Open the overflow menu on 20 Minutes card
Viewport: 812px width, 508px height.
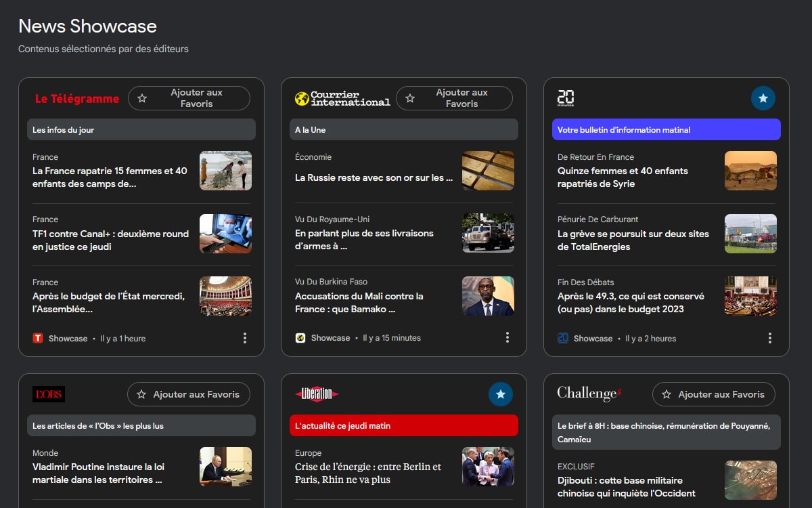click(770, 337)
